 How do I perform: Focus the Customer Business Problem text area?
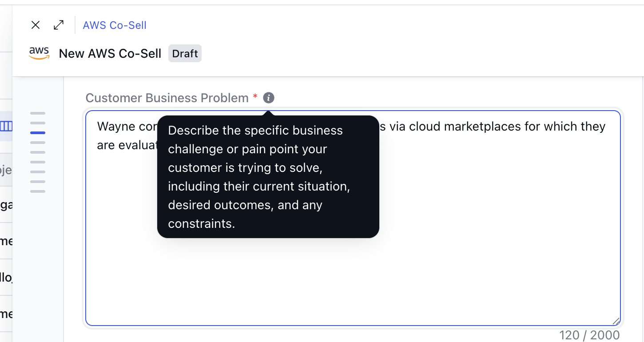[x=353, y=218]
